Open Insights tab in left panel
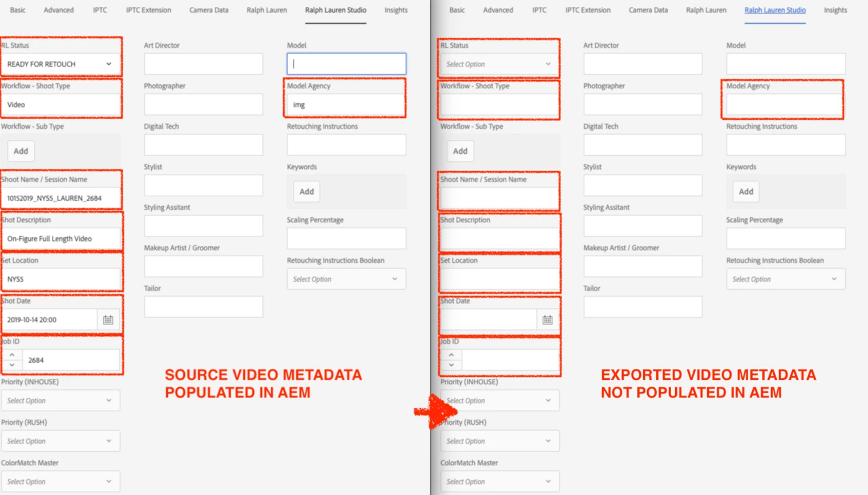Image resolution: width=868 pixels, height=495 pixels. click(x=396, y=10)
